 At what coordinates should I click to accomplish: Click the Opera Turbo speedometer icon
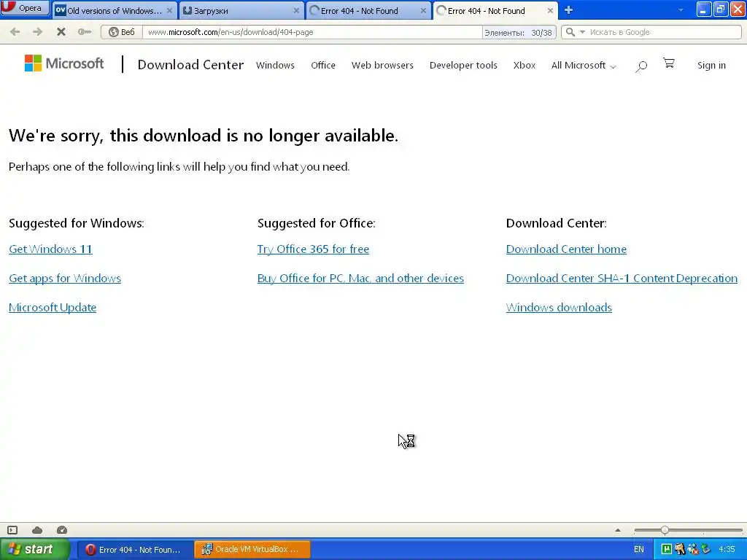62,530
